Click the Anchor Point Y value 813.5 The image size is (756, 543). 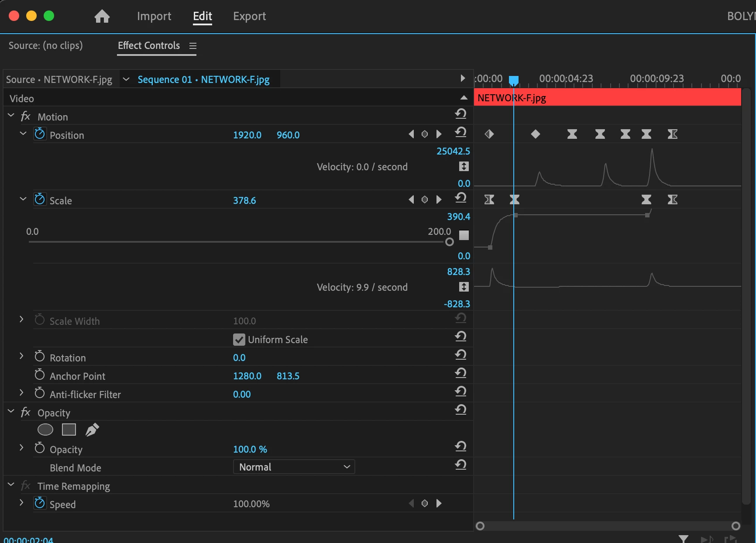(x=288, y=376)
